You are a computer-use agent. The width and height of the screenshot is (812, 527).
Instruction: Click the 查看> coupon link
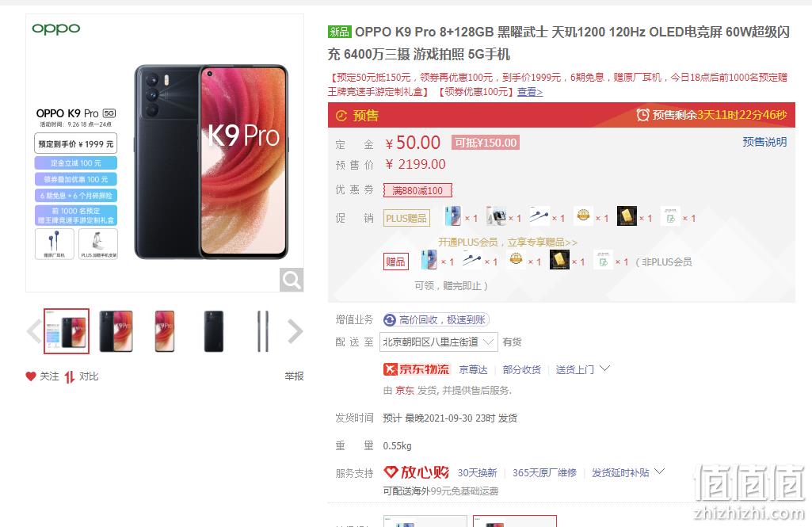530,92
